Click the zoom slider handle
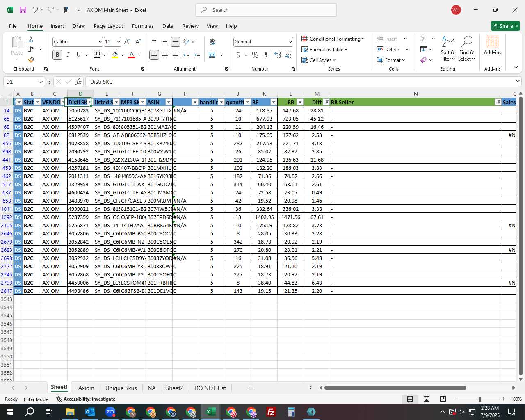The width and height of the screenshot is (525, 420). tap(479, 399)
